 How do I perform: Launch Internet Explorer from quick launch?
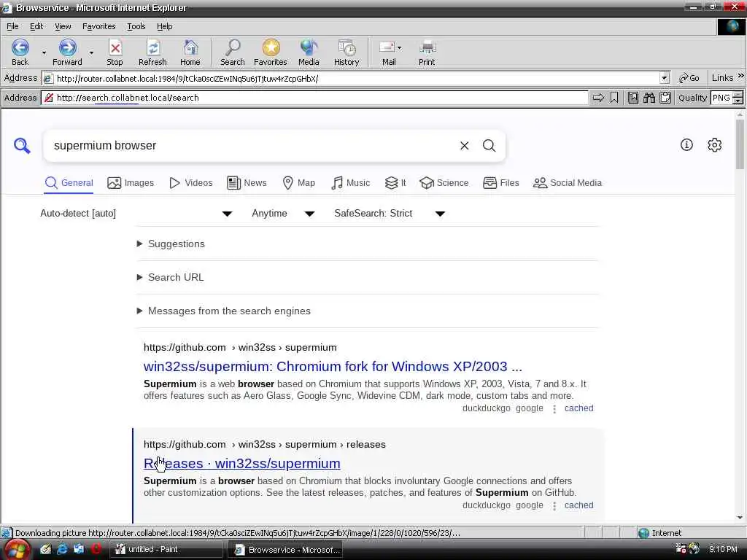click(63, 549)
